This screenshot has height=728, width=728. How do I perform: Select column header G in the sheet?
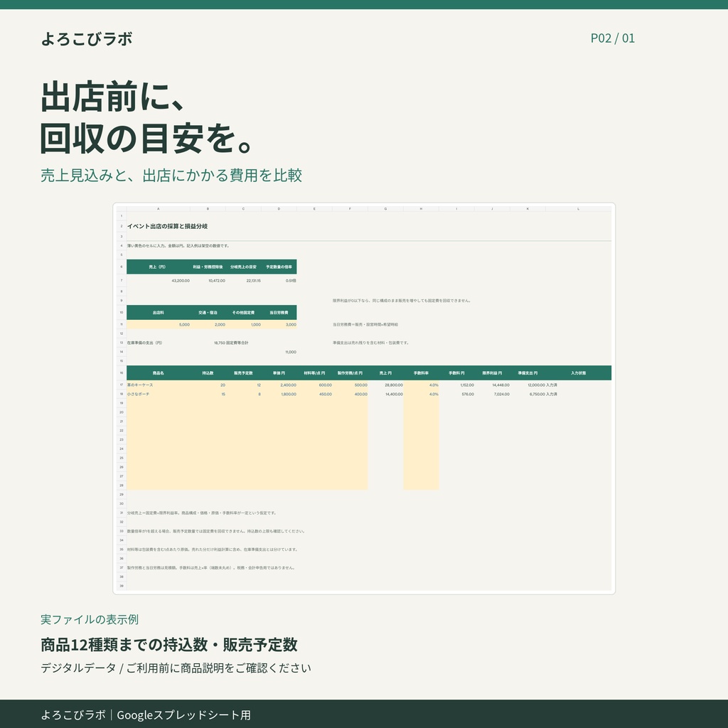pyautogui.click(x=385, y=209)
